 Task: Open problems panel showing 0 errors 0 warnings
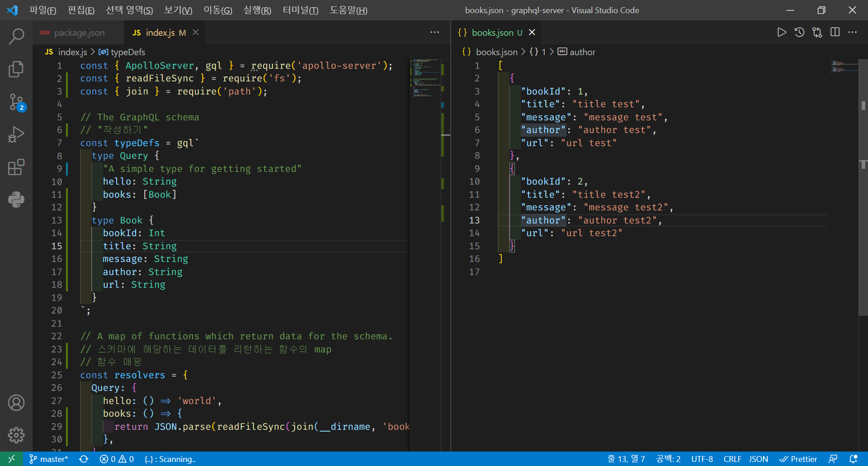(117, 459)
